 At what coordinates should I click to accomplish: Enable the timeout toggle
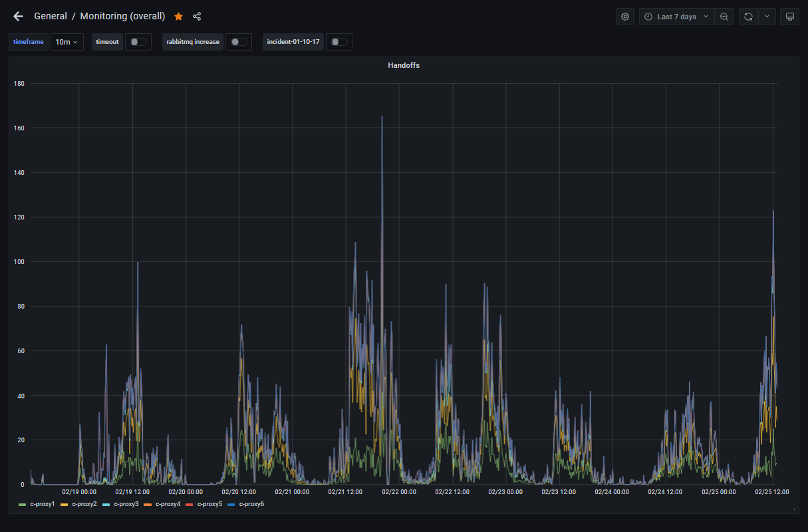click(138, 42)
